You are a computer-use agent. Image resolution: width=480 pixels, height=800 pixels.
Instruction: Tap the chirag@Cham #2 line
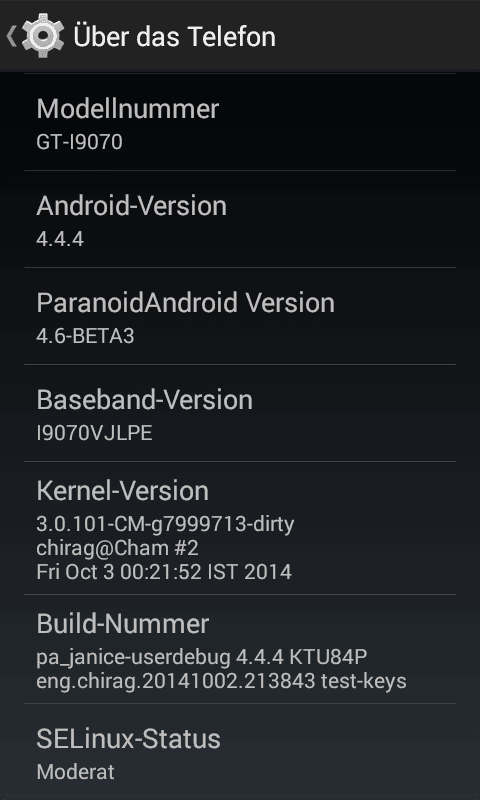pyautogui.click(x=117, y=548)
